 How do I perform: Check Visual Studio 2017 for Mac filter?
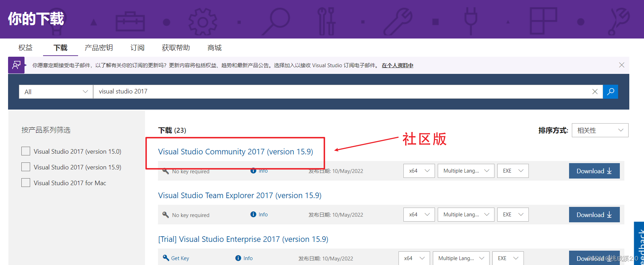click(x=26, y=183)
